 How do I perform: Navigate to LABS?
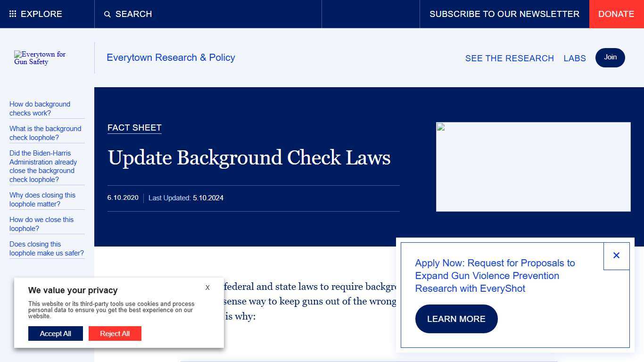click(574, 58)
